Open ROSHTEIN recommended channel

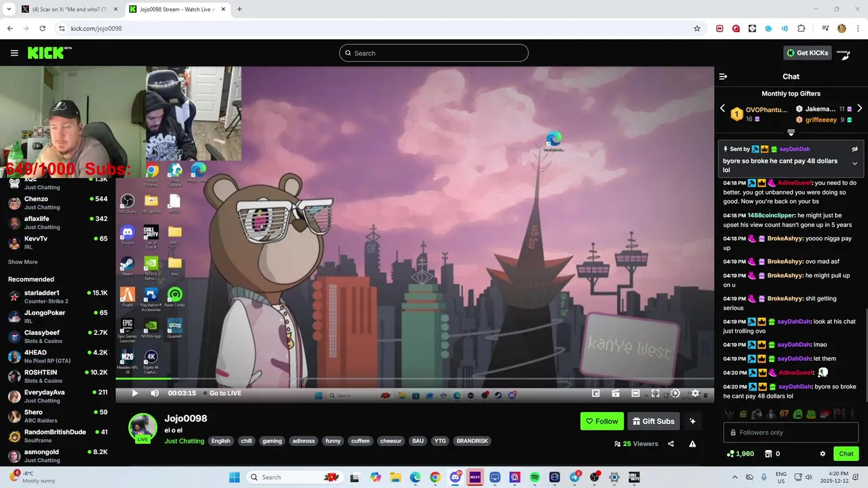58,376
